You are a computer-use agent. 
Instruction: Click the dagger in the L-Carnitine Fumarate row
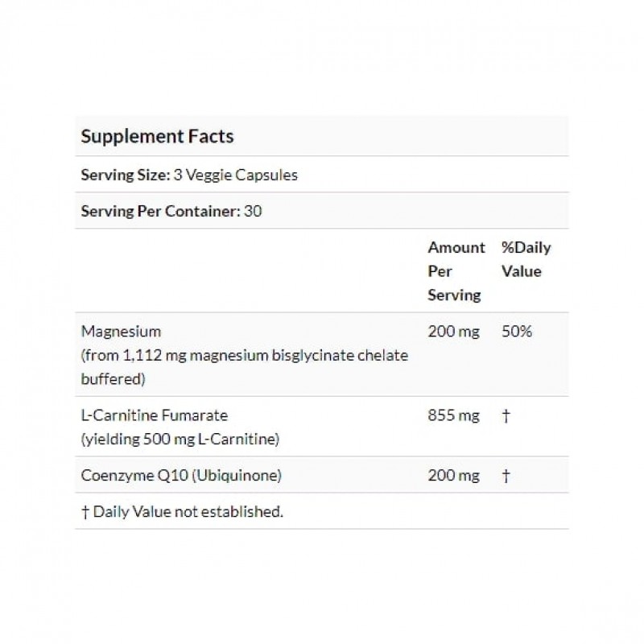tap(506, 415)
